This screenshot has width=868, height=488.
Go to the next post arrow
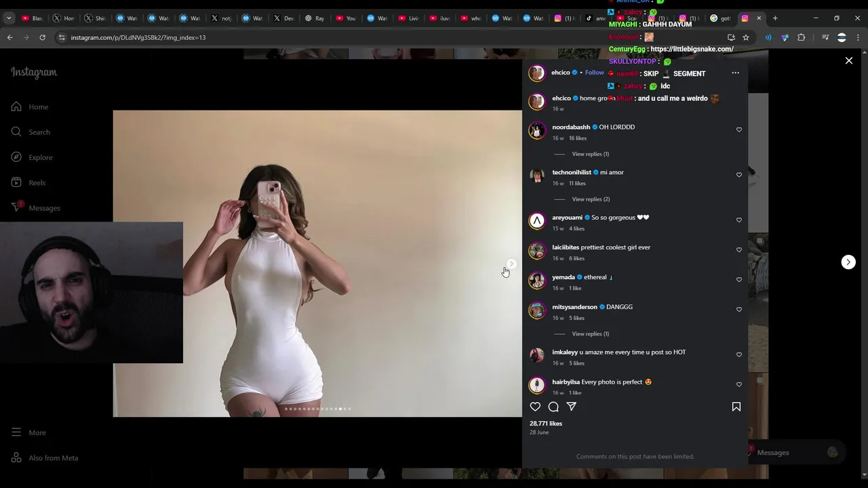coord(848,262)
